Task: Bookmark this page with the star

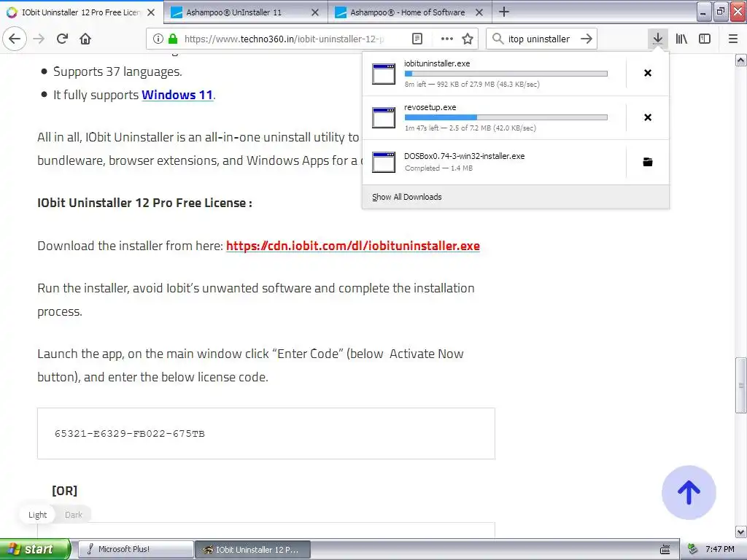Action: click(x=468, y=39)
